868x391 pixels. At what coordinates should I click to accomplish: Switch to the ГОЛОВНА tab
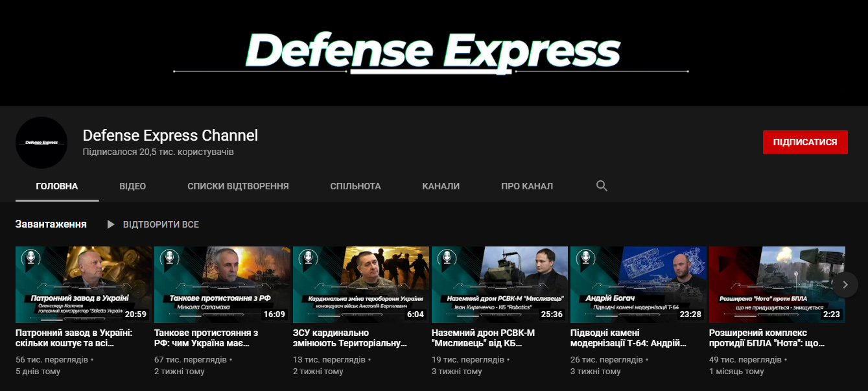coord(57,186)
